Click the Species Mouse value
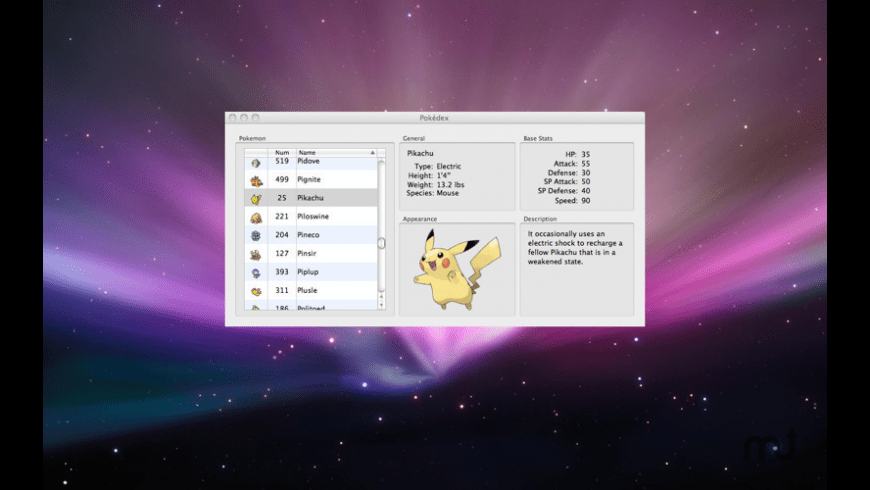The width and height of the screenshot is (870, 490). (x=447, y=193)
